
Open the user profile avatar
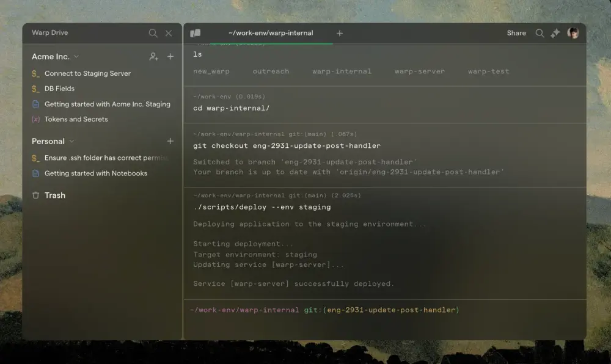573,33
